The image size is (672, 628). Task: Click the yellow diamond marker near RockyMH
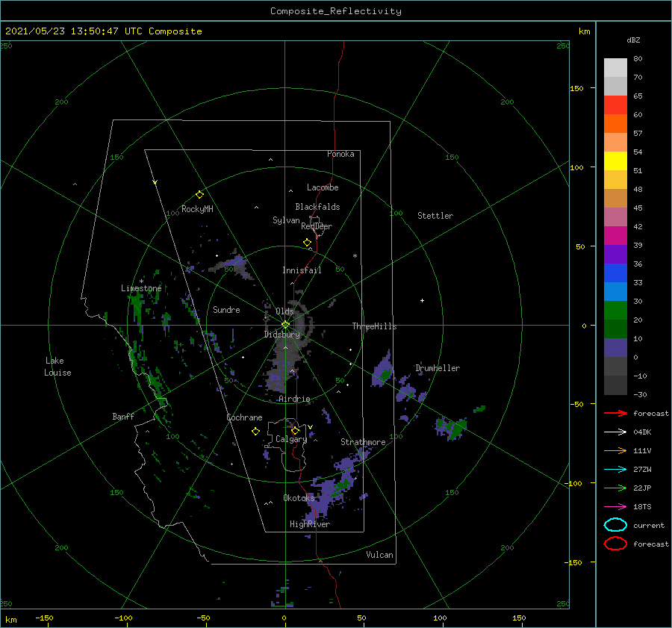[x=199, y=195]
